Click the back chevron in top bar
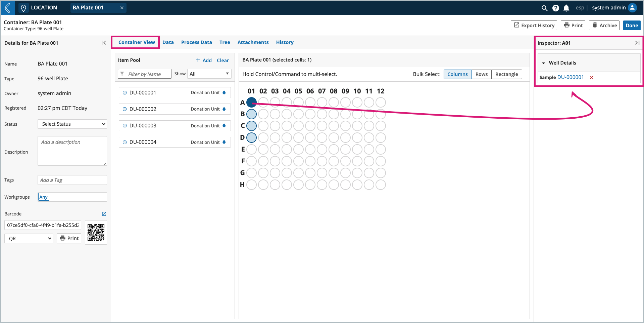The height and width of the screenshot is (323, 644). point(7,7)
